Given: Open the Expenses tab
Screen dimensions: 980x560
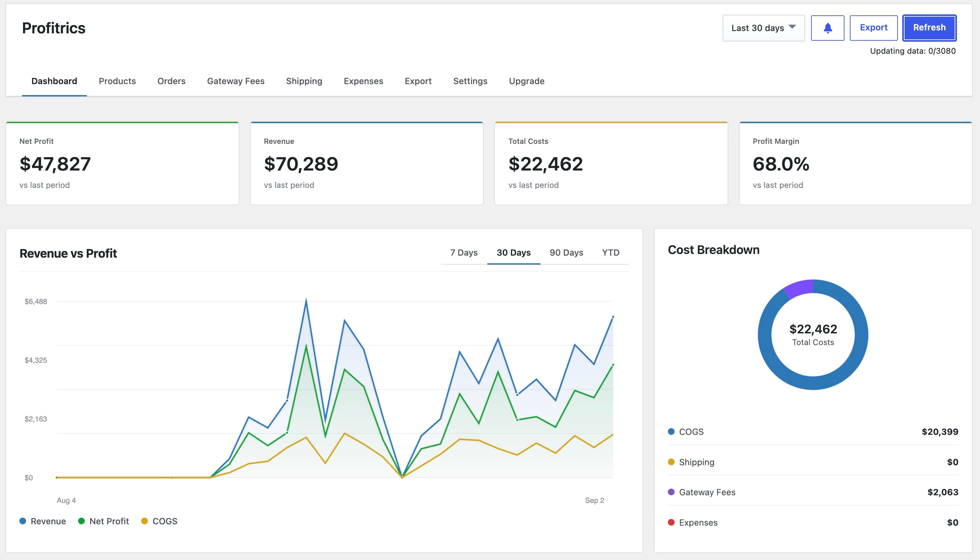Looking at the screenshot, I should point(363,81).
